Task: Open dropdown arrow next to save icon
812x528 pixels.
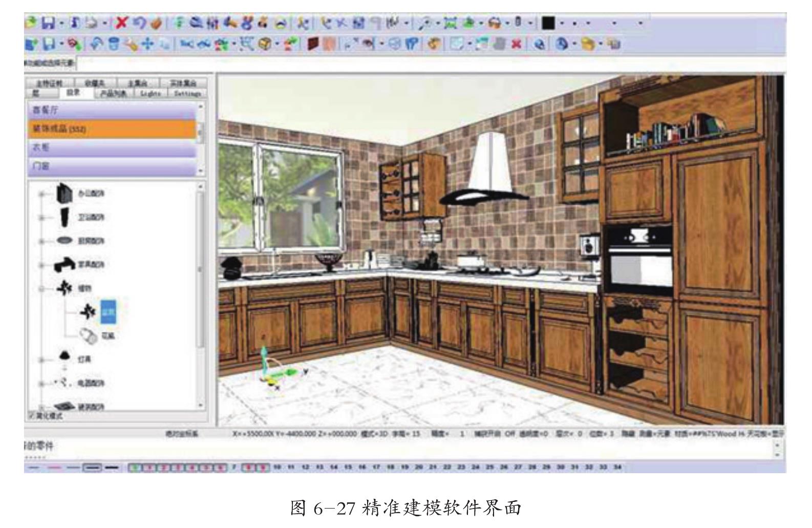Action: pos(61,24)
